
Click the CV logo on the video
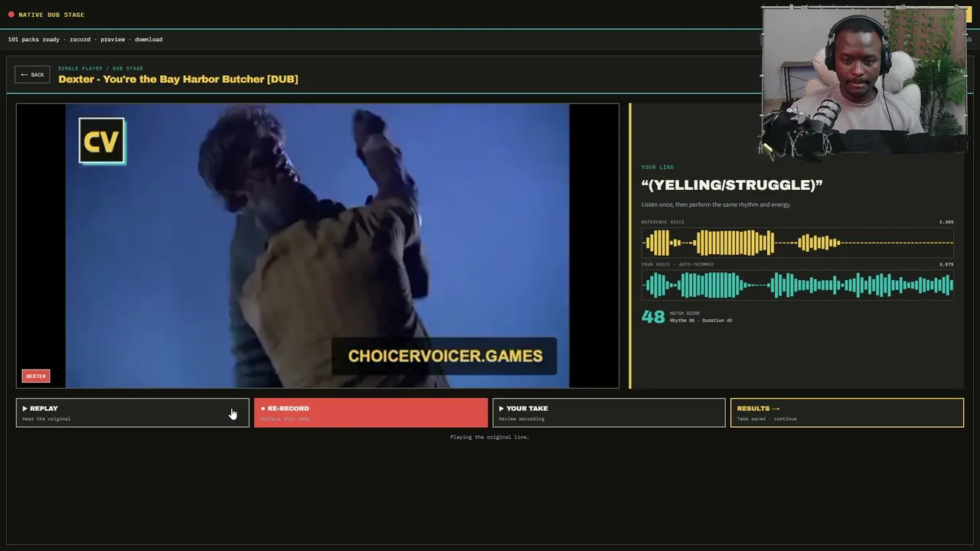[102, 141]
